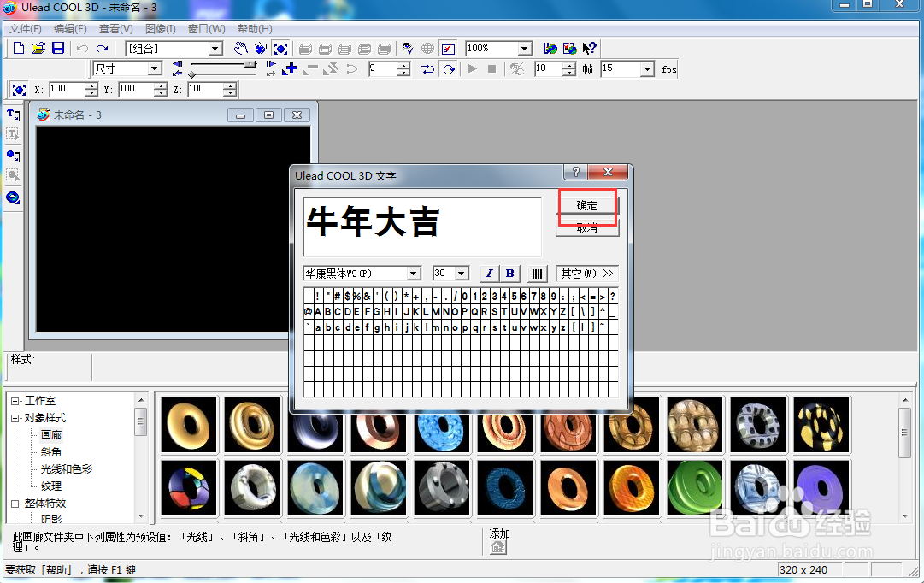Open the fps dropdown showing 15
The image size is (924, 583).
[x=648, y=69]
